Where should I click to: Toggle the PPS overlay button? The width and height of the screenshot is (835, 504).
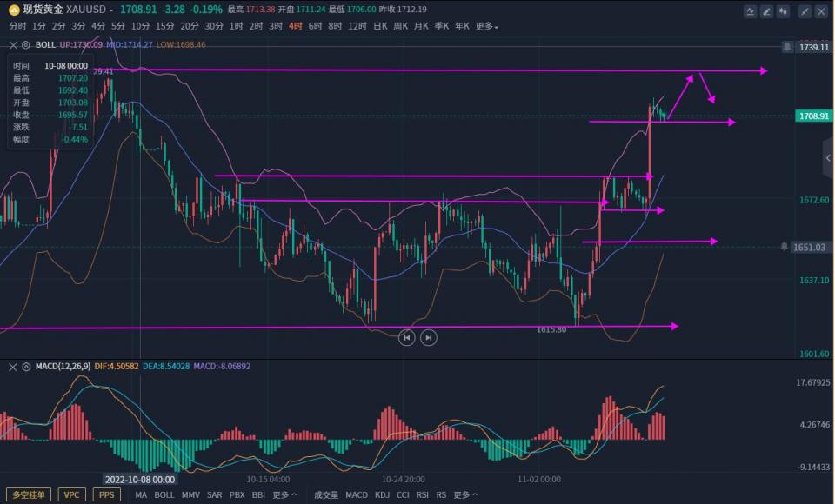(x=107, y=494)
